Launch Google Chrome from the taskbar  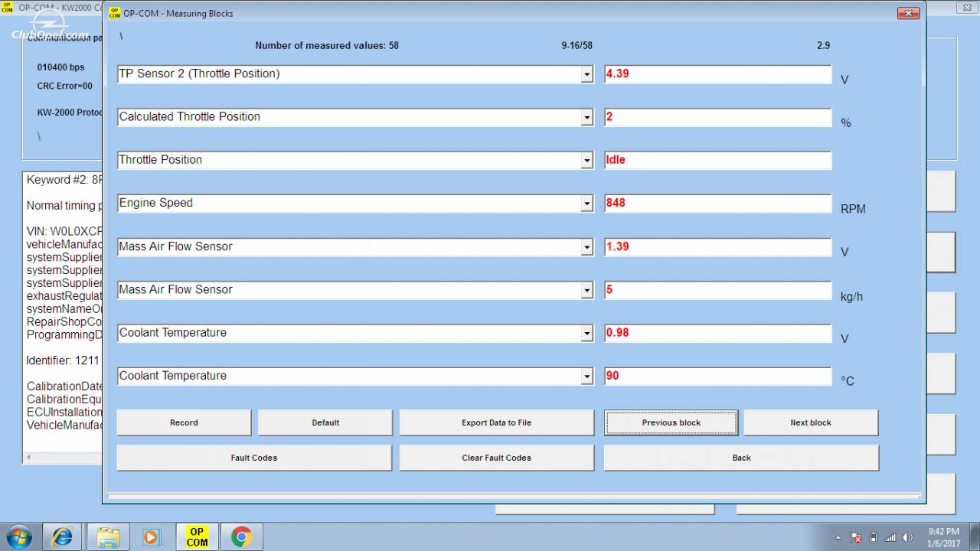click(241, 537)
